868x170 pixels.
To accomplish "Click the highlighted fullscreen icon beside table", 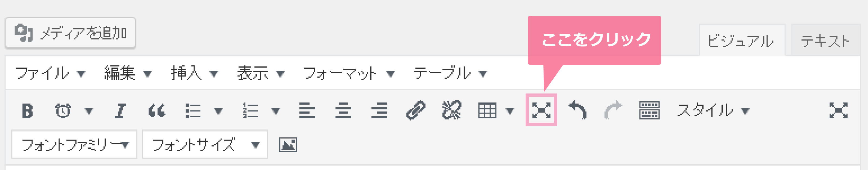I will tap(541, 110).
